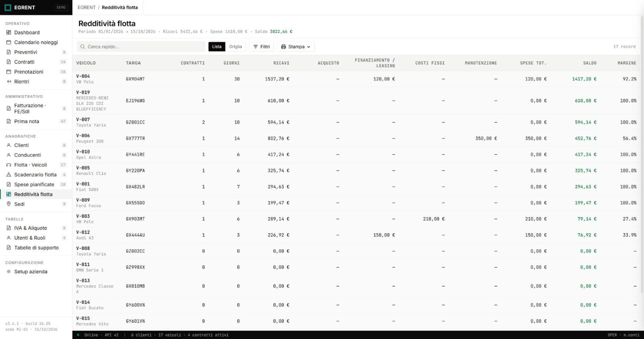Open Prima nota via its icon
Screen dimensions: 644x339
pyautogui.click(x=9, y=121)
